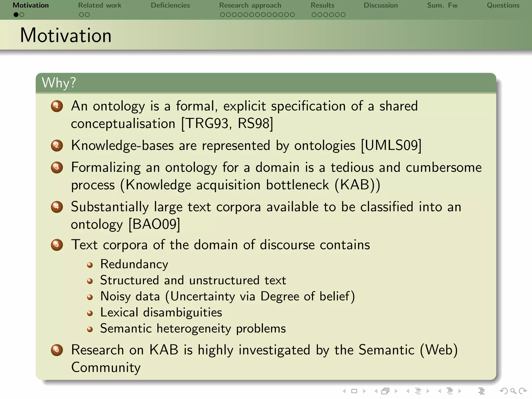
Task: Select the last dot under Results
Action: (x=343, y=15)
